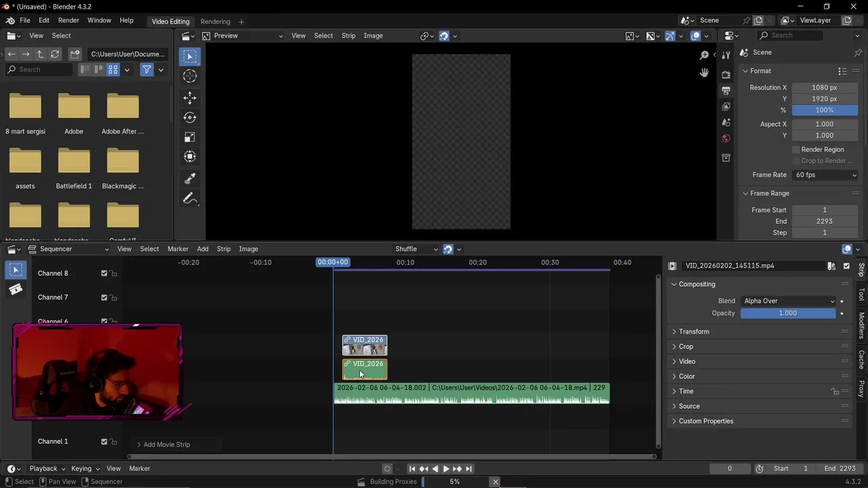Toggle auto keying record button
This screenshot has height=488, width=868.
(x=387, y=468)
